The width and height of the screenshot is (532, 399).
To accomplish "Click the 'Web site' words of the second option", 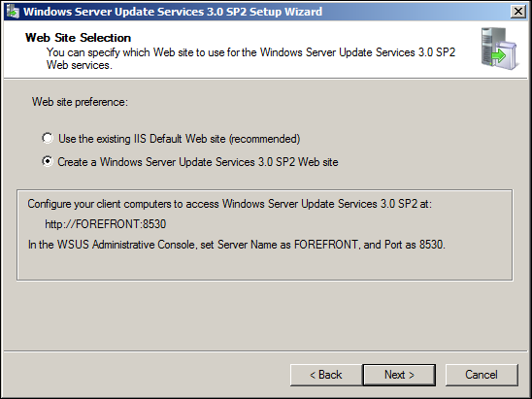I will pyautogui.click(x=318, y=162).
